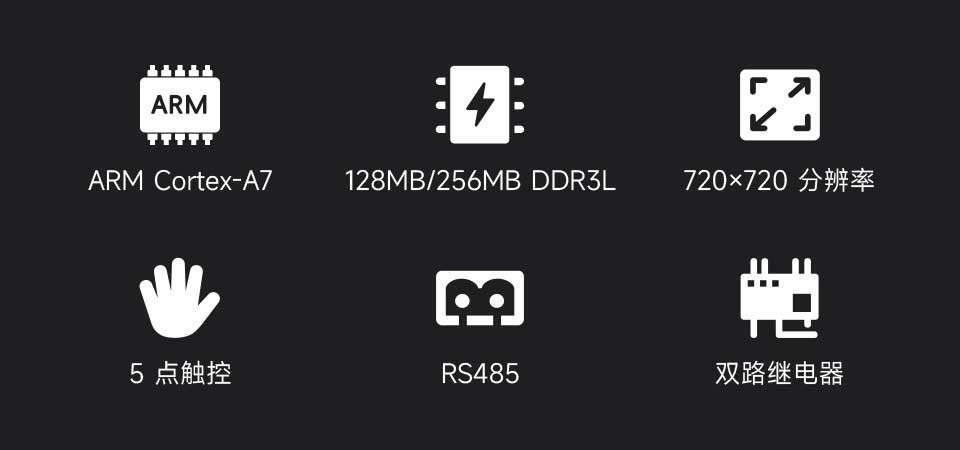The width and height of the screenshot is (960, 450).
Task: Click the right hole of the RS485 connector
Action: pyautogui.click(x=497, y=301)
